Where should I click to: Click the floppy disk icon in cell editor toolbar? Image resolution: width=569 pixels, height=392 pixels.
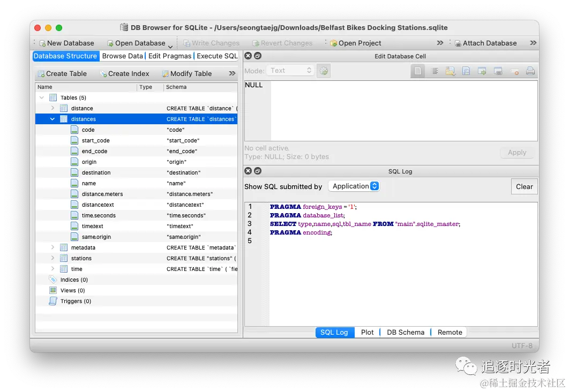[466, 71]
